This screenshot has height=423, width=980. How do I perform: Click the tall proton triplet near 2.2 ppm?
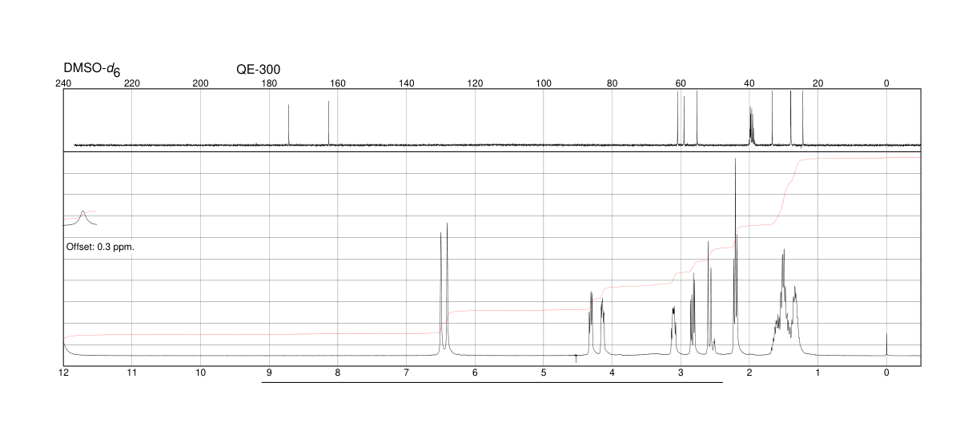pos(735,256)
